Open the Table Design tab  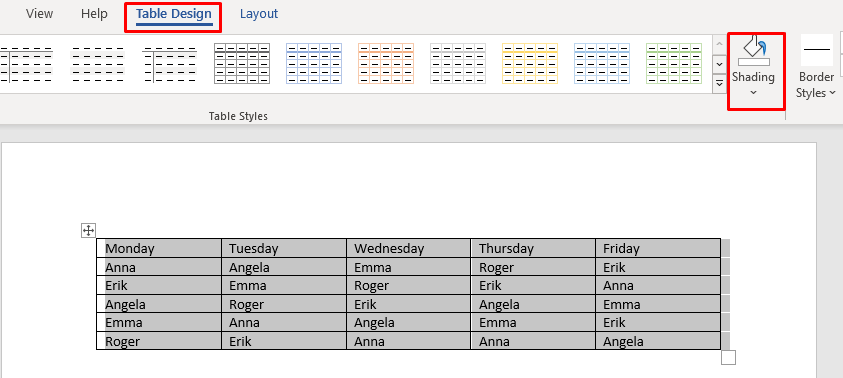pos(174,14)
